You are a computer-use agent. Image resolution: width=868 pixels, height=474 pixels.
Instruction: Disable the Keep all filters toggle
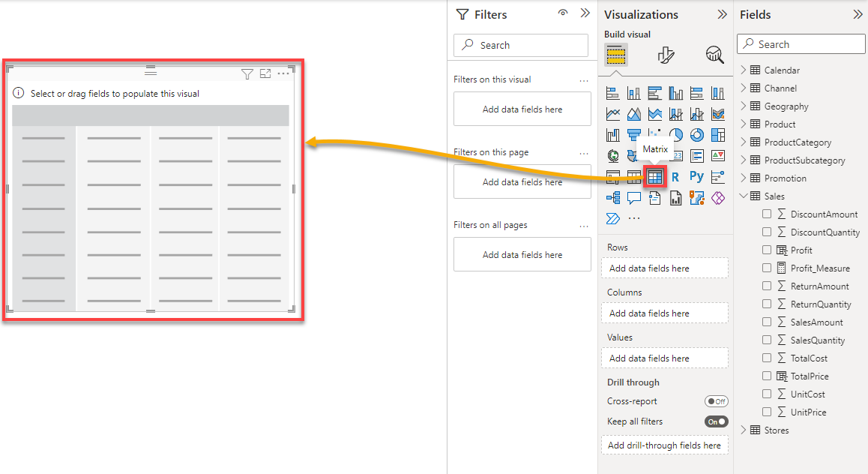click(717, 422)
